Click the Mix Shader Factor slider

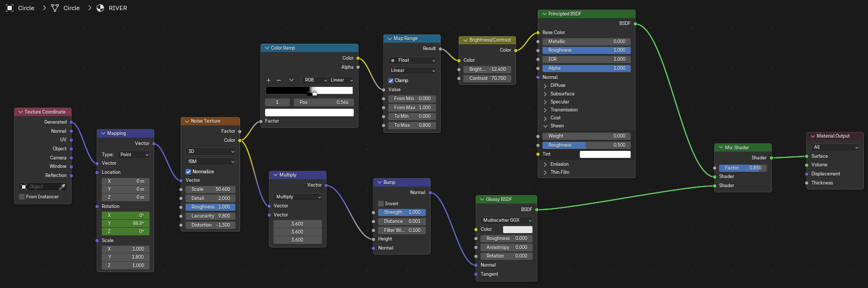point(743,168)
